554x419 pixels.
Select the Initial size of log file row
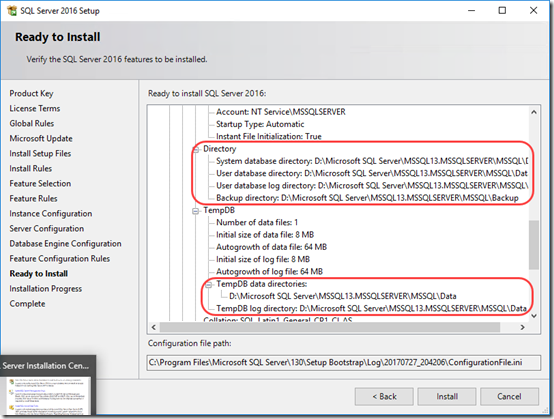pyautogui.click(x=263, y=259)
